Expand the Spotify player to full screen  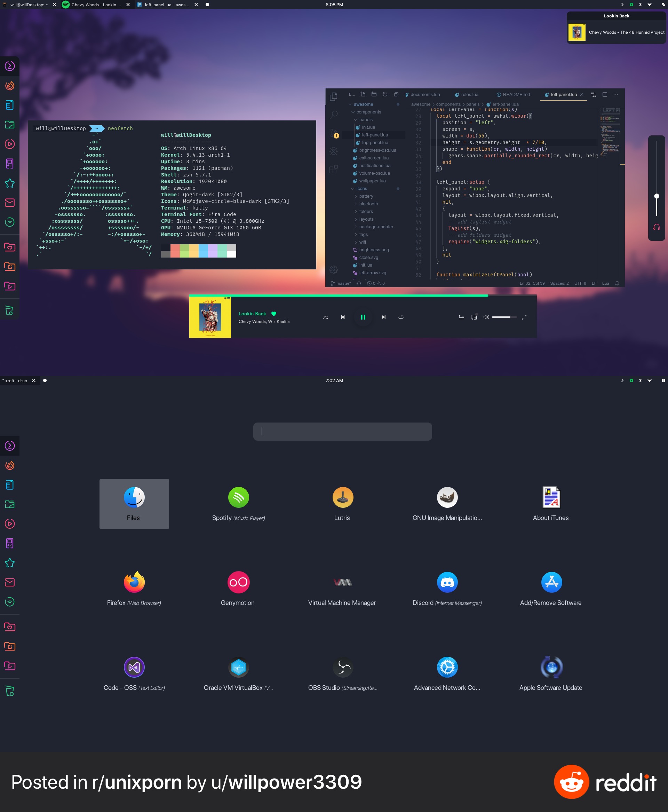[524, 317]
